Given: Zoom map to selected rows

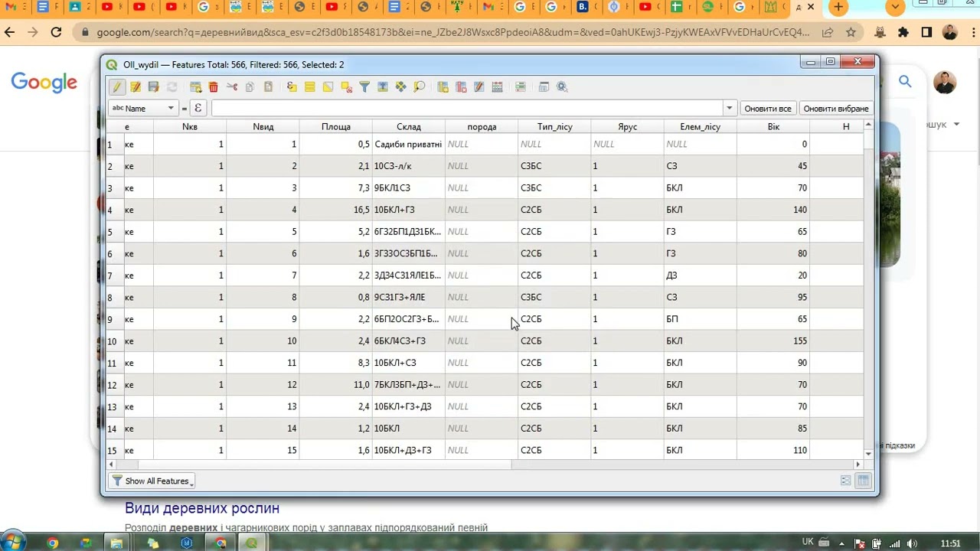Looking at the screenshot, I should click(x=419, y=87).
